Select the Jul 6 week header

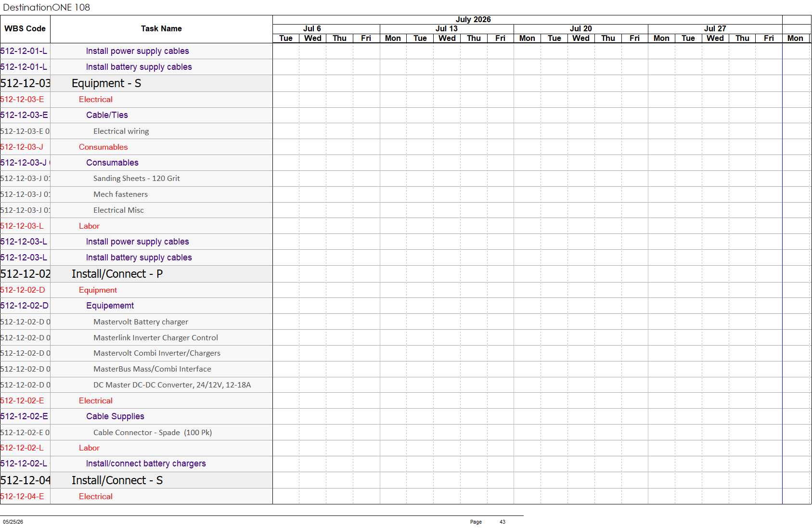pyautogui.click(x=312, y=29)
